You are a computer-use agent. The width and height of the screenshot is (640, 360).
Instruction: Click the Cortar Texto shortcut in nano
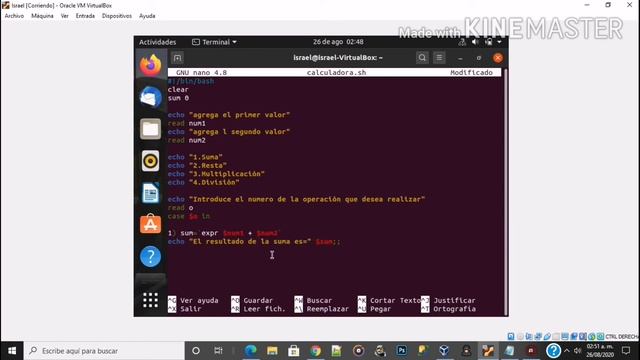(x=389, y=300)
